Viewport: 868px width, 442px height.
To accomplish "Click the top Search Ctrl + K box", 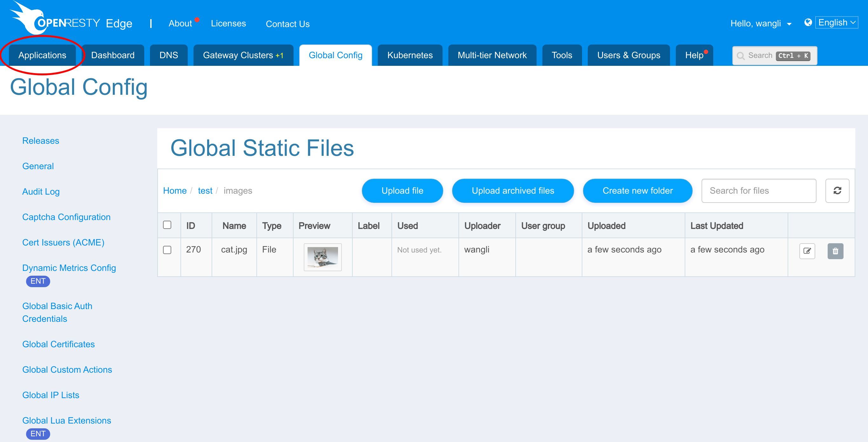I will (x=775, y=56).
